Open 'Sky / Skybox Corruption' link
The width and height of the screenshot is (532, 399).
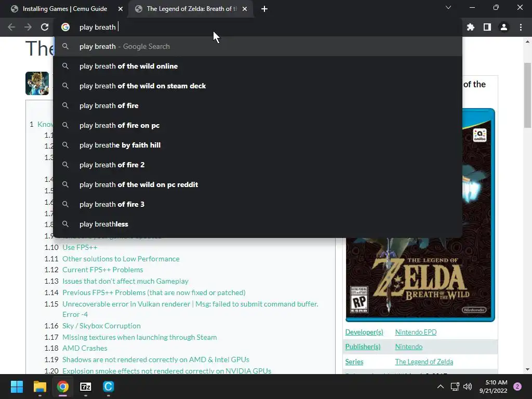pyautogui.click(x=101, y=326)
